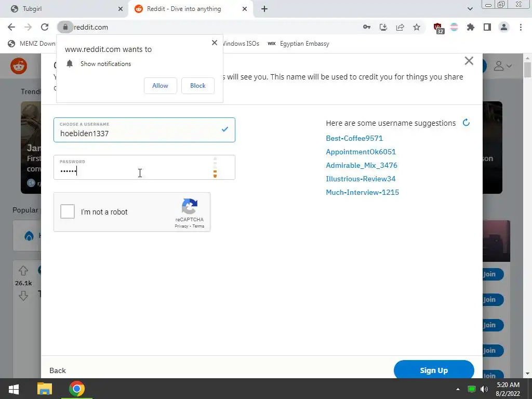Viewport: 532px width, 399px height.
Task: Bookmark this page with star icon
Action: [417, 27]
